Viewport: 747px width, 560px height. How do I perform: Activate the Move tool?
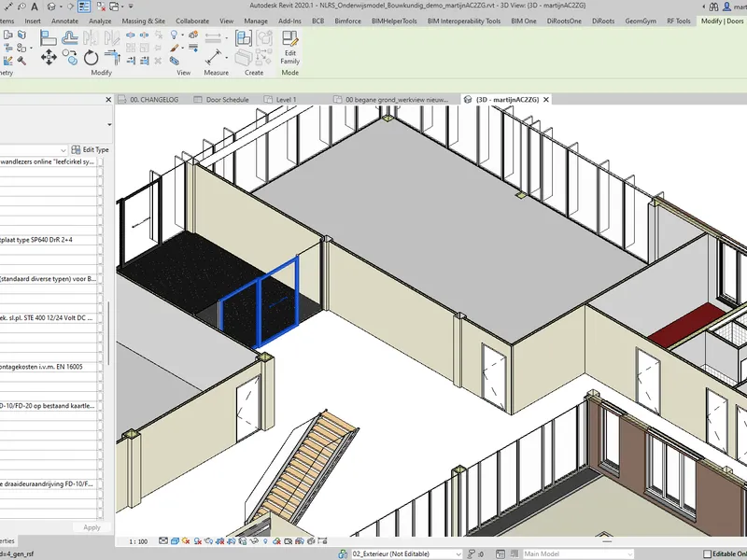point(49,58)
